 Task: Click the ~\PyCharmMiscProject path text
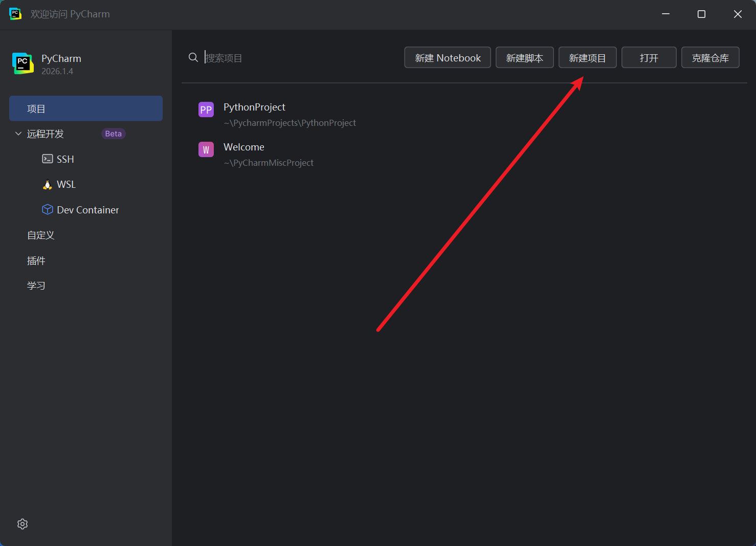point(269,163)
